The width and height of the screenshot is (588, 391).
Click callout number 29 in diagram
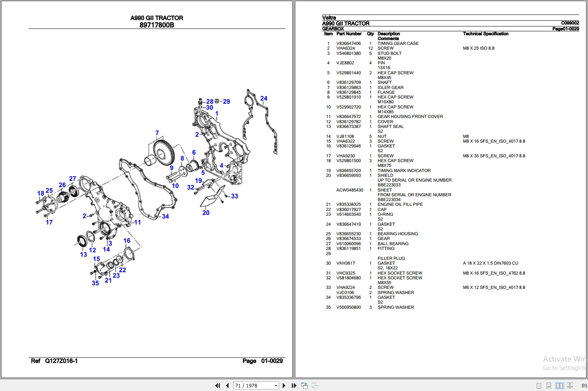pos(227,101)
